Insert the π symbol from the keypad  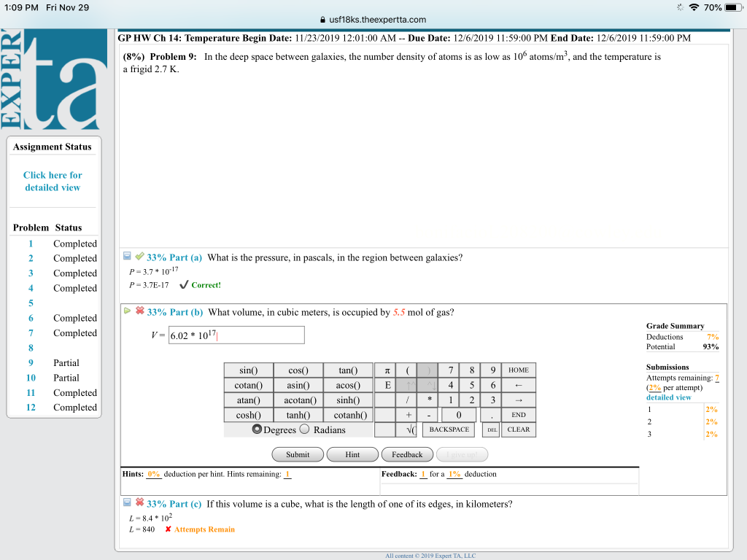[386, 370]
